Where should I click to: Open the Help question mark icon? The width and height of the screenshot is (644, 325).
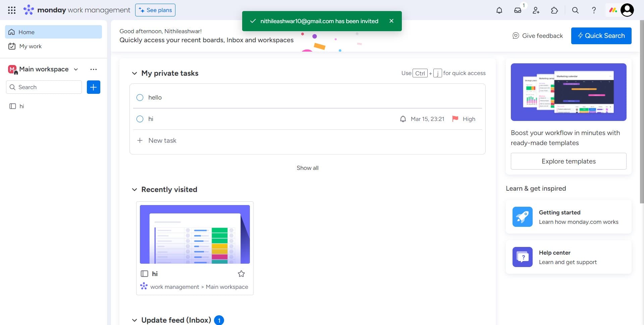coord(594,10)
